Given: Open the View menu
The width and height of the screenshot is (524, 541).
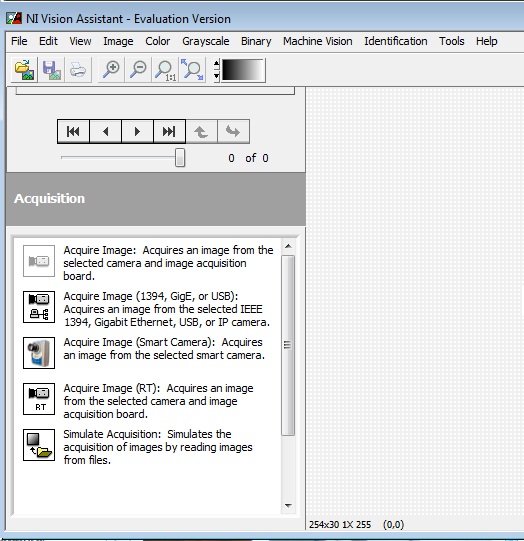Looking at the screenshot, I should (x=80, y=41).
